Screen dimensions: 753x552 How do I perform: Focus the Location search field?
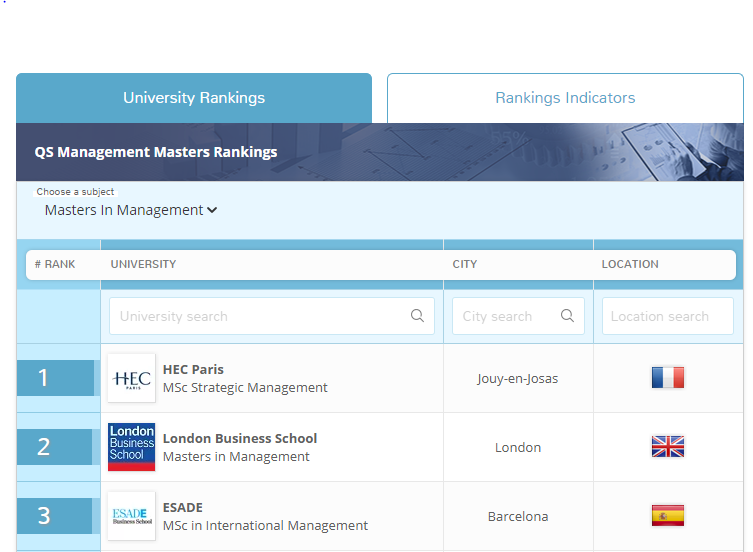[x=668, y=316]
